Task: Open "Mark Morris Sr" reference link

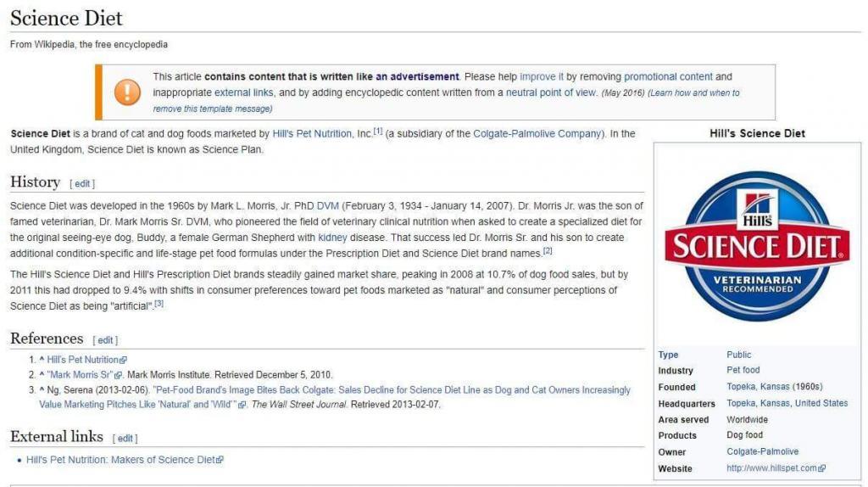Action: (81, 374)
